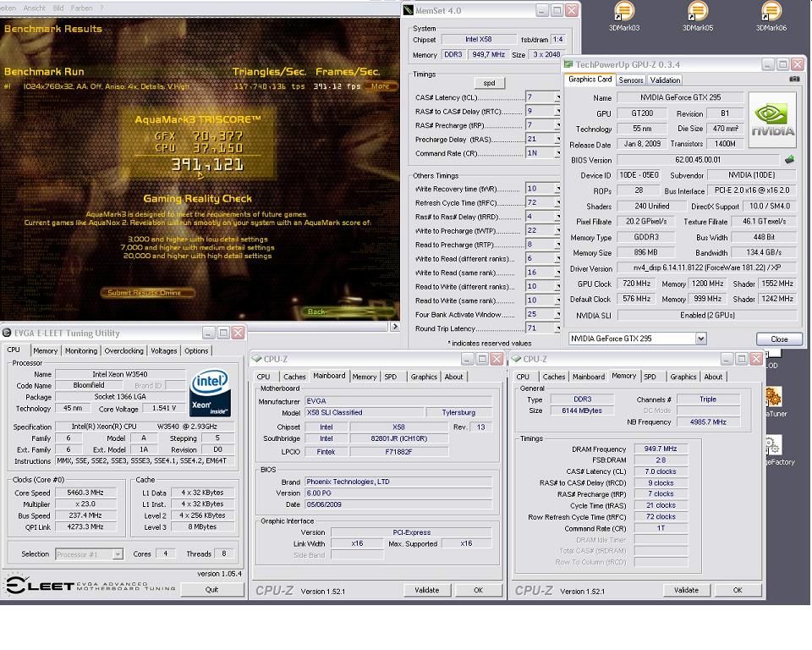The width and height of the screenshot is (812, 650).
Task: Click the spd button in MemSet
Action: [490, 83]
